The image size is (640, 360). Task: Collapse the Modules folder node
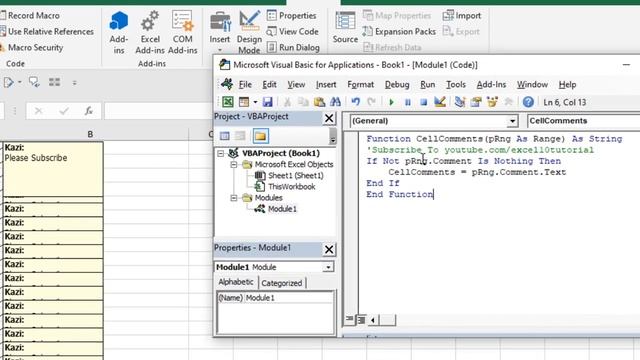pos(234,198)
